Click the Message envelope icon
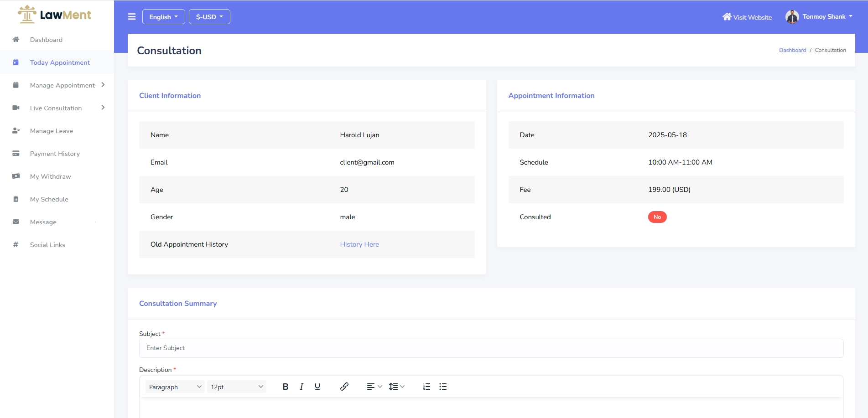This screenshot has height=418, width=868. pyautogui.click(x=16, y=222)
